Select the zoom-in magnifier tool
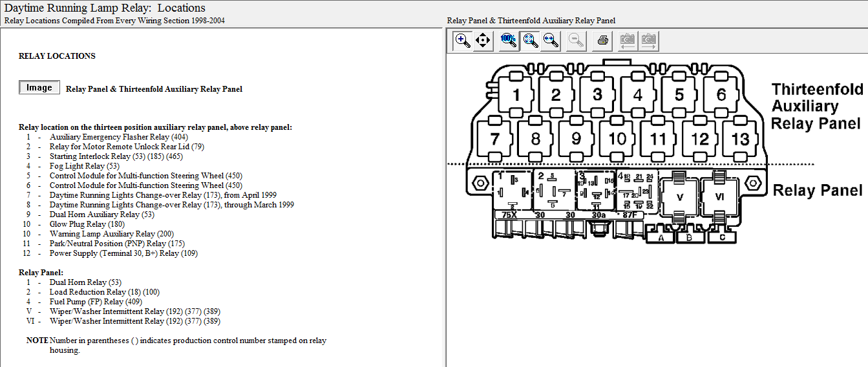868x367 pixels. click(463, 41)
